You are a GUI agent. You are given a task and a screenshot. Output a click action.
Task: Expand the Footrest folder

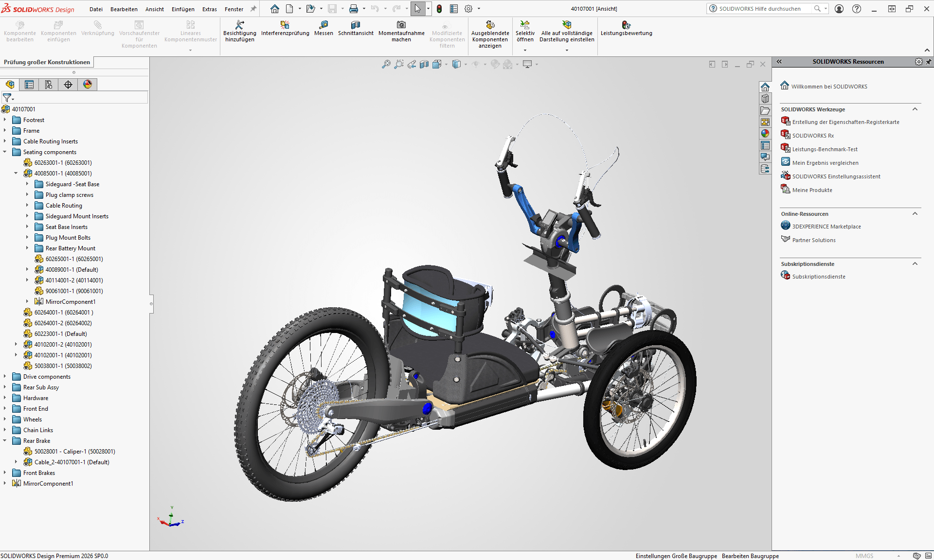[x=5, y=120]
